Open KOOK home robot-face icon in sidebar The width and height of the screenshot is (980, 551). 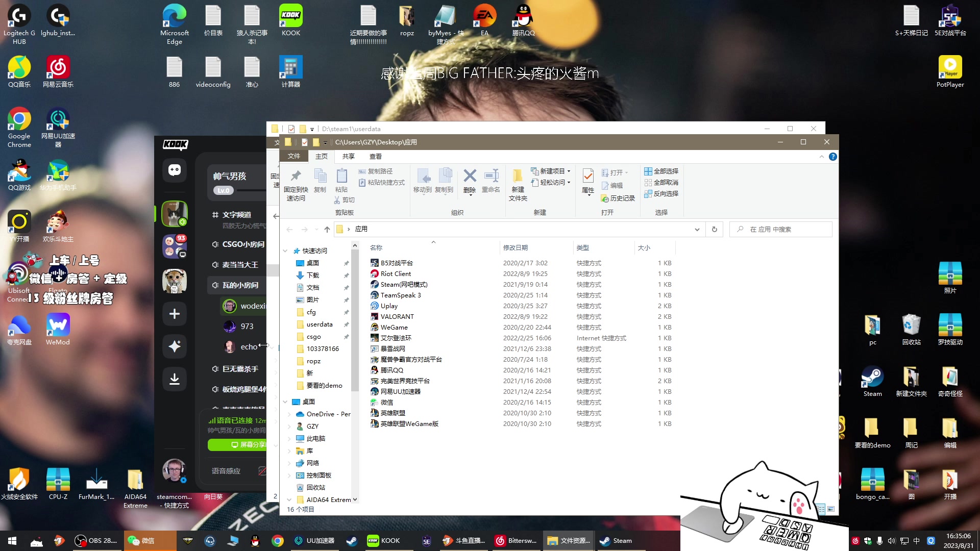[x=175, y=170]
